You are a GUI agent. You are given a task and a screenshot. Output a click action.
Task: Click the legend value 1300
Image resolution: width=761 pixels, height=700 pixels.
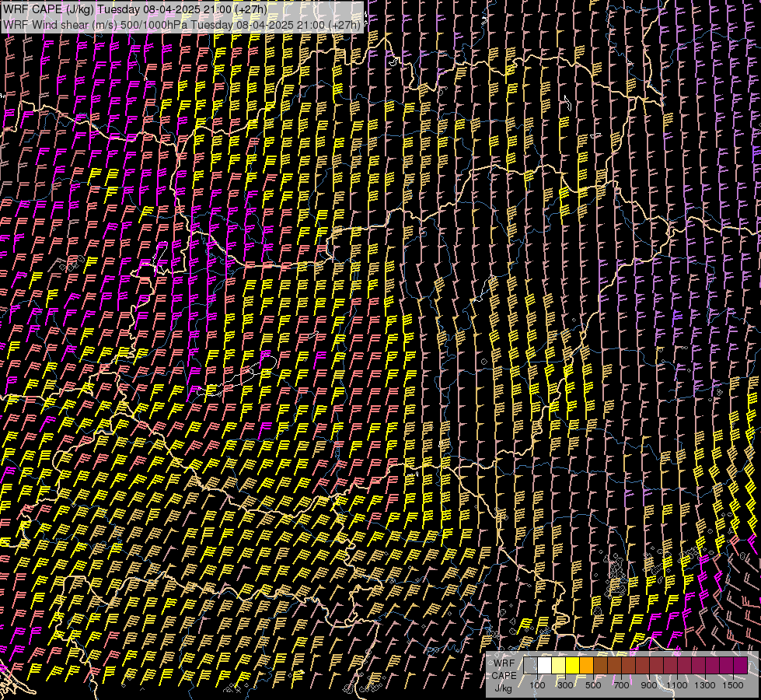pos(705,685)
